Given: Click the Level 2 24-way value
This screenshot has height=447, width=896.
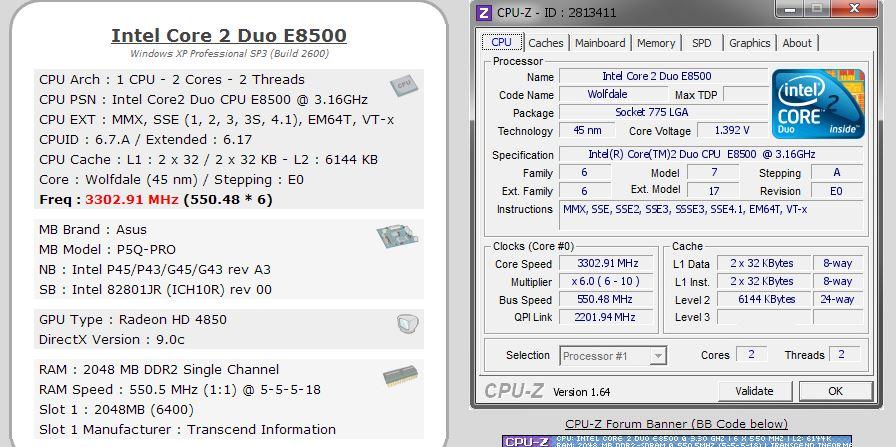Looking at the screenshot, I should 838,299.
